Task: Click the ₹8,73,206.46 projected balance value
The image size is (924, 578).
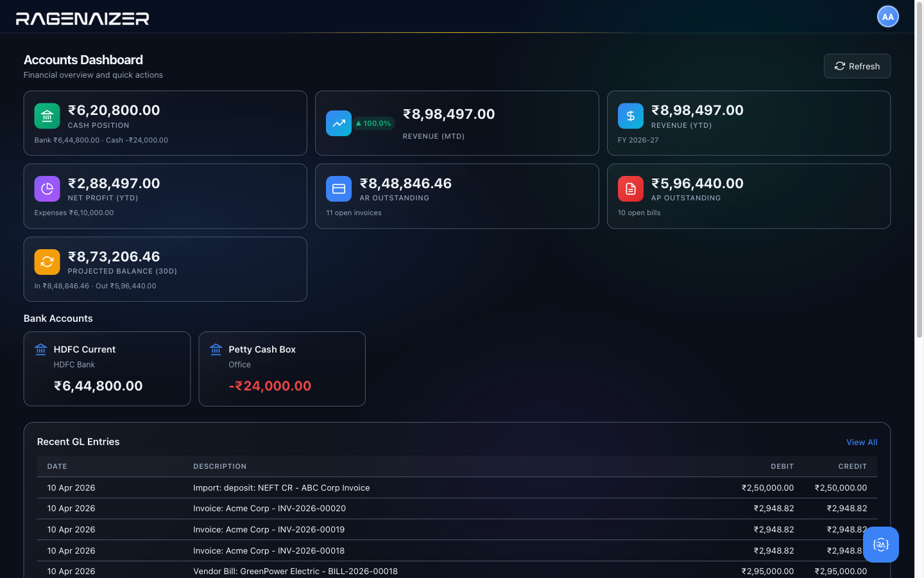Action: (114, 257)
